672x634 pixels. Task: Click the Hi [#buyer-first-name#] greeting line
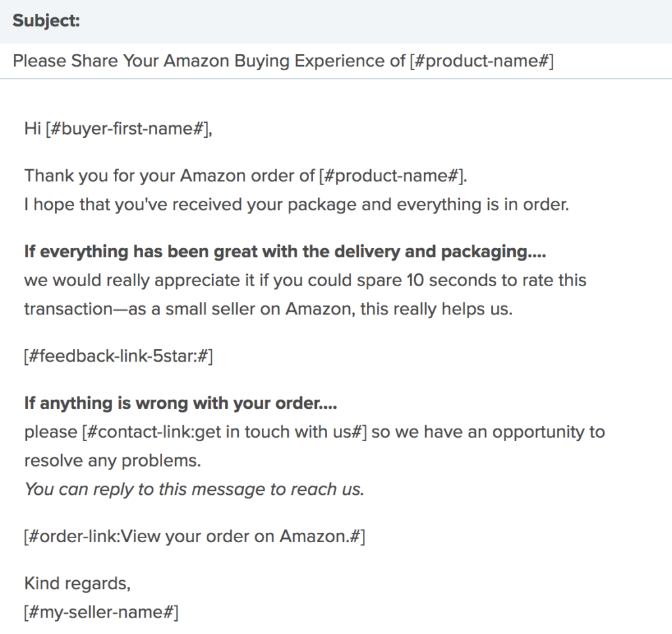pyautogui.click(x=118, y=128)
